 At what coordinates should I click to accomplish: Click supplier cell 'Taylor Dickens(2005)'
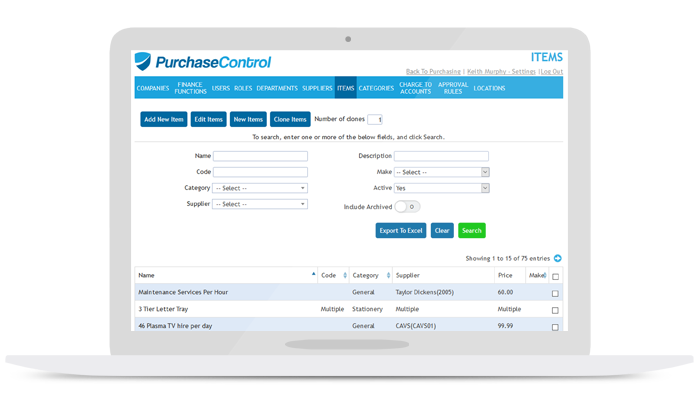[425, 292]
